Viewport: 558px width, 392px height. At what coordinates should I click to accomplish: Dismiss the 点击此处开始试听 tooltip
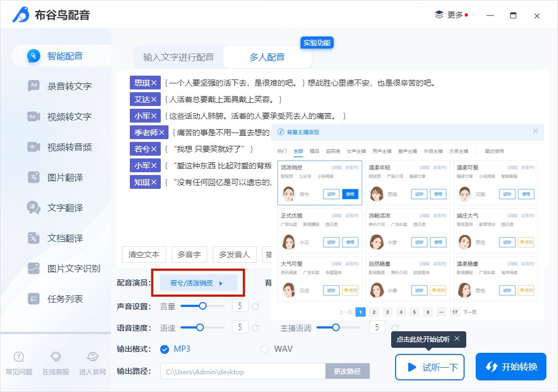457,338
